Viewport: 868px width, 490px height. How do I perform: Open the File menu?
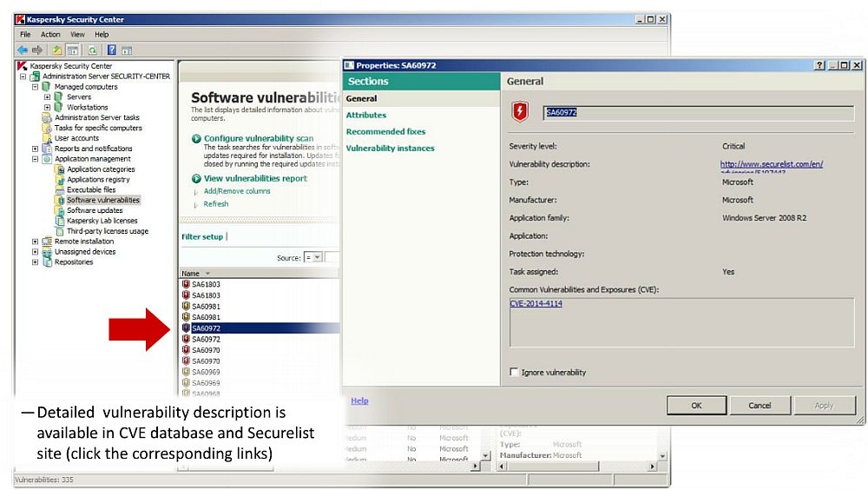[25, 35]
